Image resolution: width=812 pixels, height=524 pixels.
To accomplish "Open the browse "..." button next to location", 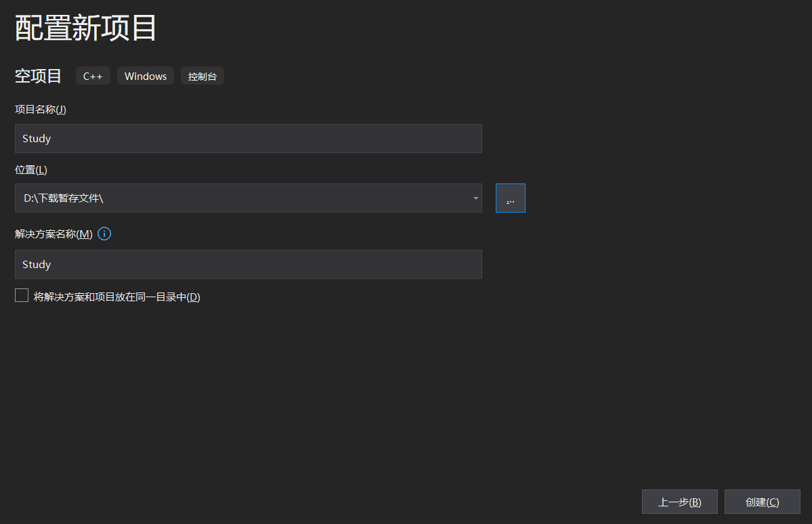I will [x=510, y=198].
